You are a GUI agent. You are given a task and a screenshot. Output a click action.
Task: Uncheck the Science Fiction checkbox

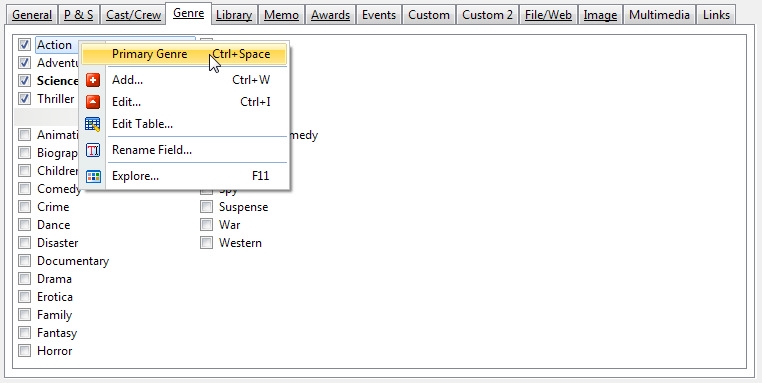[24, 81]
